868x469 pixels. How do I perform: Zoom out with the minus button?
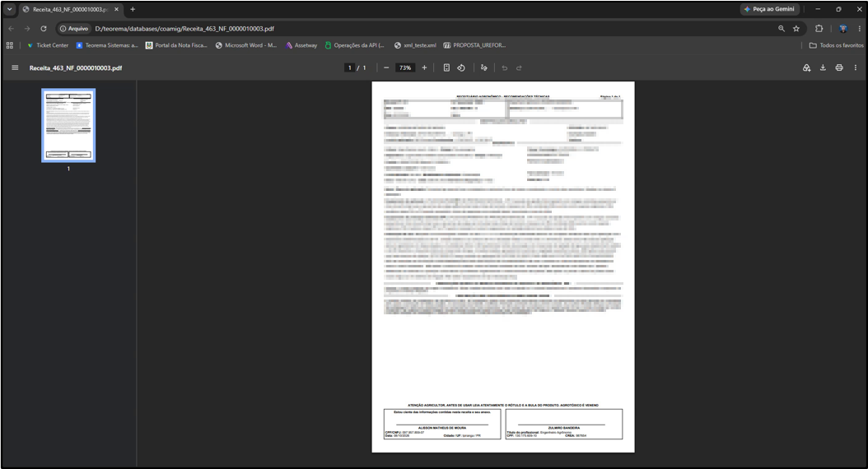[x=386, y=68]
